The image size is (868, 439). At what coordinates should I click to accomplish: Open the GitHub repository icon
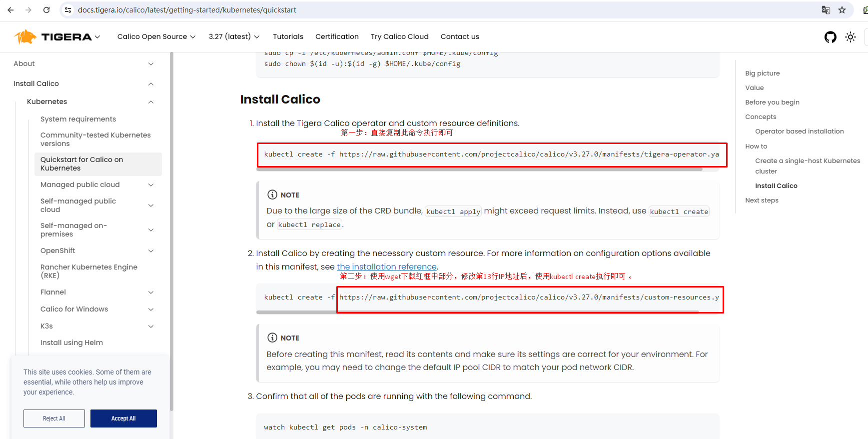tap(831, 37)
